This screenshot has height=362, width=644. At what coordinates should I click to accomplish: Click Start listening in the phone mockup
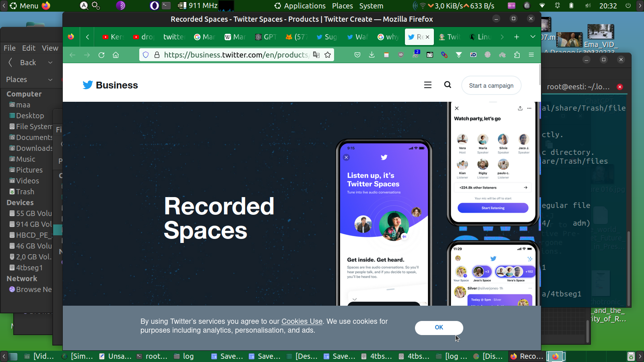point(493,208)
